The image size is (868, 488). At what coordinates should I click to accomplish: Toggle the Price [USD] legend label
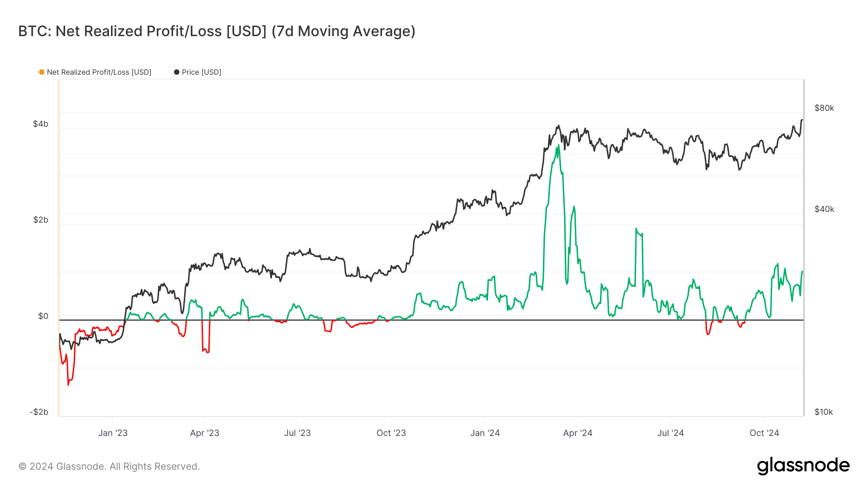[x=202, y=72]
